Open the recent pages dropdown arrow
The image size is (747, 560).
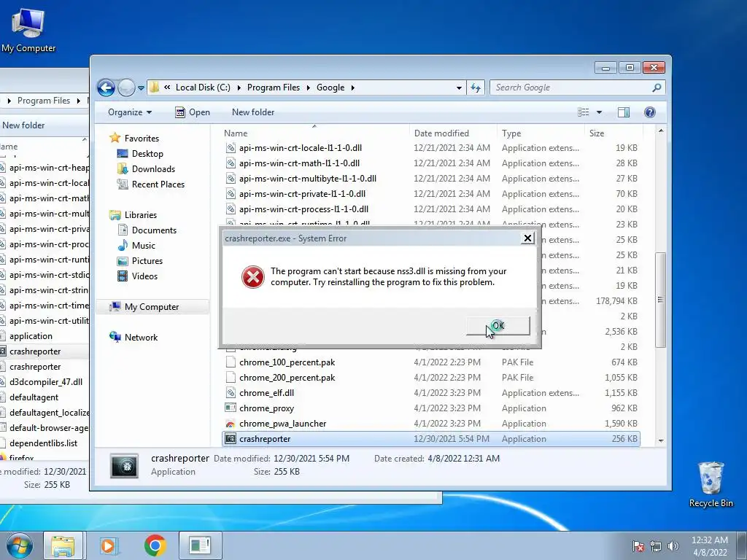[x=141, y=88]
